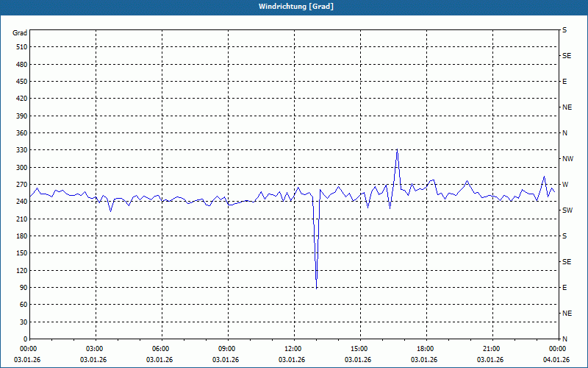This screenshot has height=368, width=588.
Task: Select the 18:00 time label
Action: tap(426, 349)
